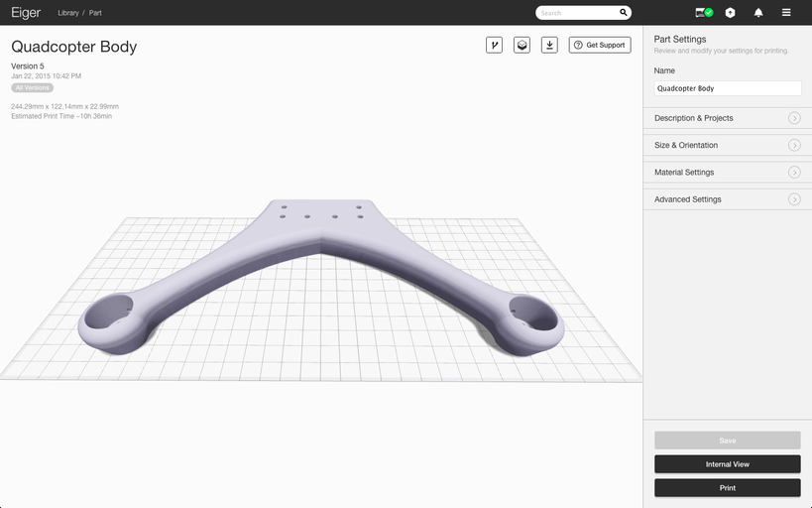Click the Jan 22, 2015 date text

[x=46, y=75]
